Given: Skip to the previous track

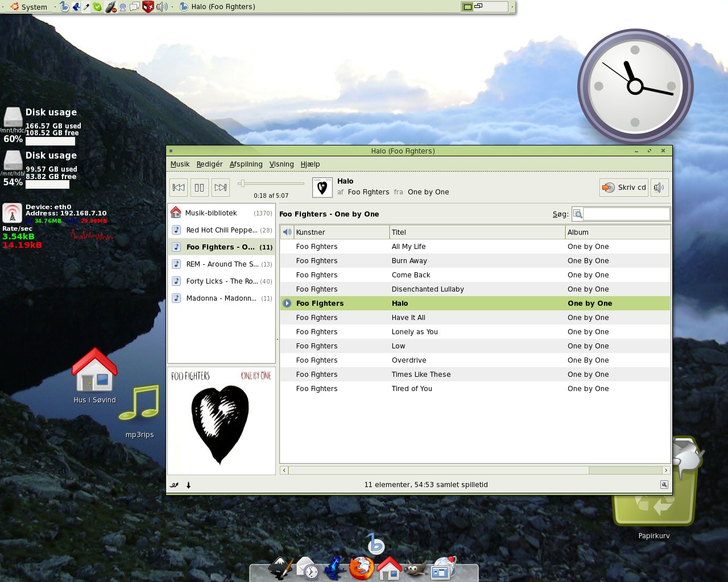Looking at the screenshot, I should pyautogui.click(x=179, y=187).
